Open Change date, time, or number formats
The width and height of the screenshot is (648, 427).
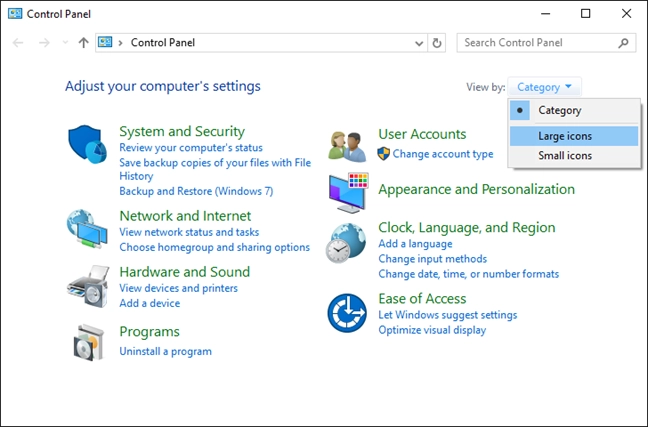(469, 274)
